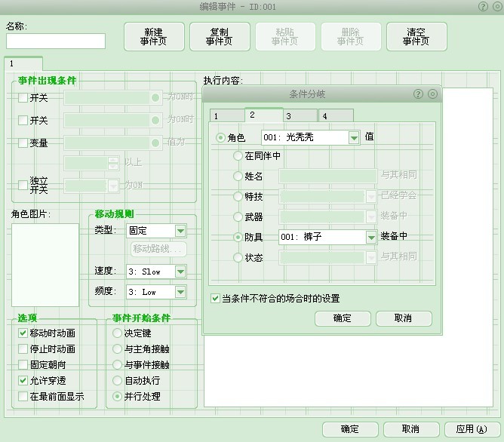Image resolution: width=504 pixels, height=442 pixels.
Task: Select event page tab 1
Action: click(x=23, y=63)
